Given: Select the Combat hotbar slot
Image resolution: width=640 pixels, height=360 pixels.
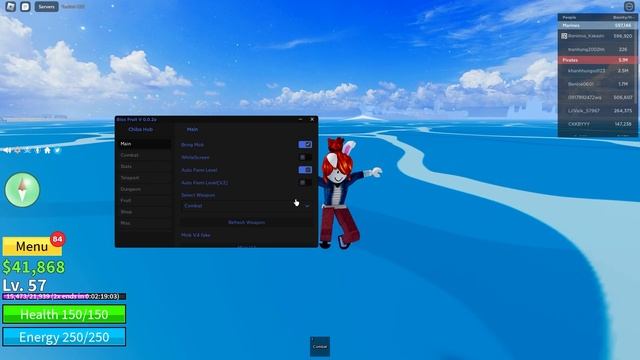Looking at the screenshot, I should point(320,347).
